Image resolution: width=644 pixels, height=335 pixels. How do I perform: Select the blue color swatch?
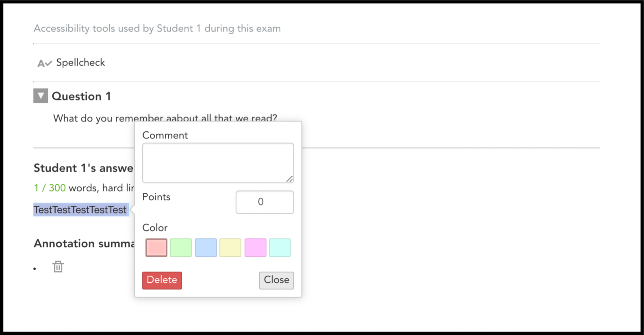206,248
